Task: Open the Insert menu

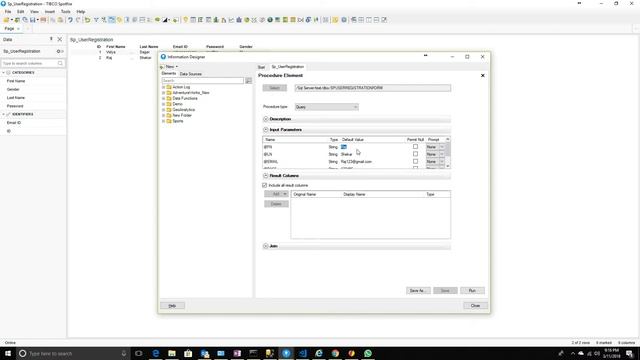Action: [x=50, y=12]
